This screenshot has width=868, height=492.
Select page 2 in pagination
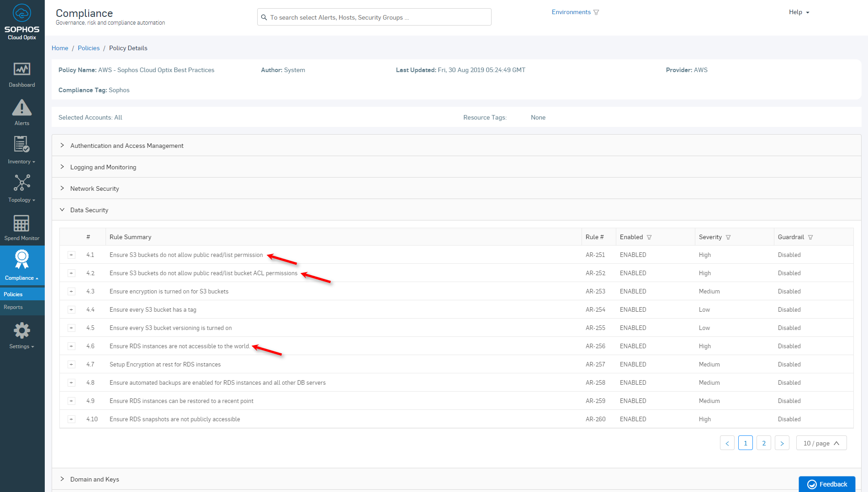(764, 443)
